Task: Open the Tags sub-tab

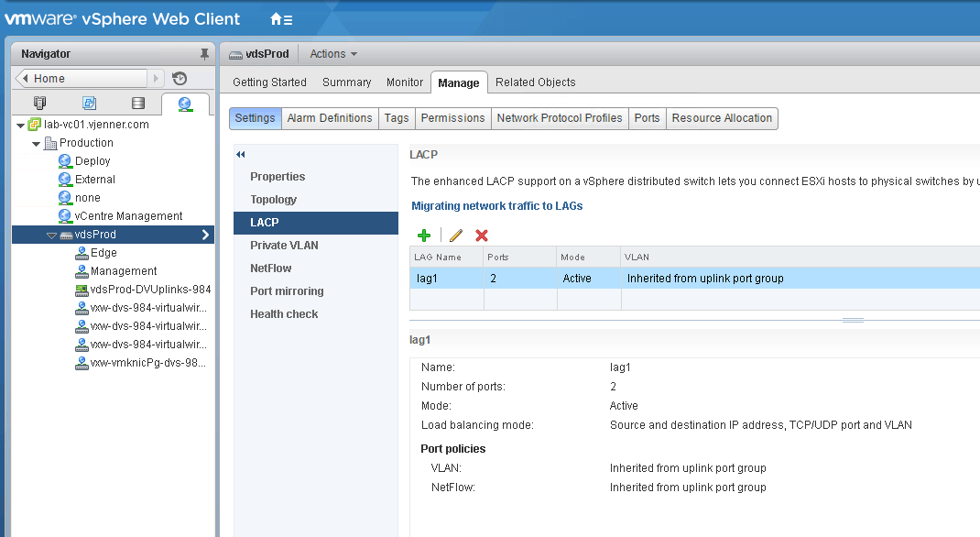Action: tap(397, 118)
